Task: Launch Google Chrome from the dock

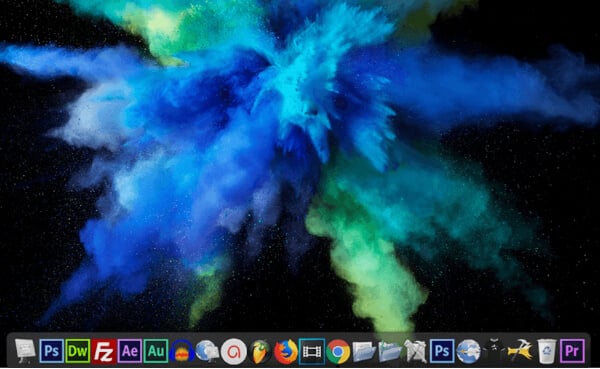Action: 338,351
